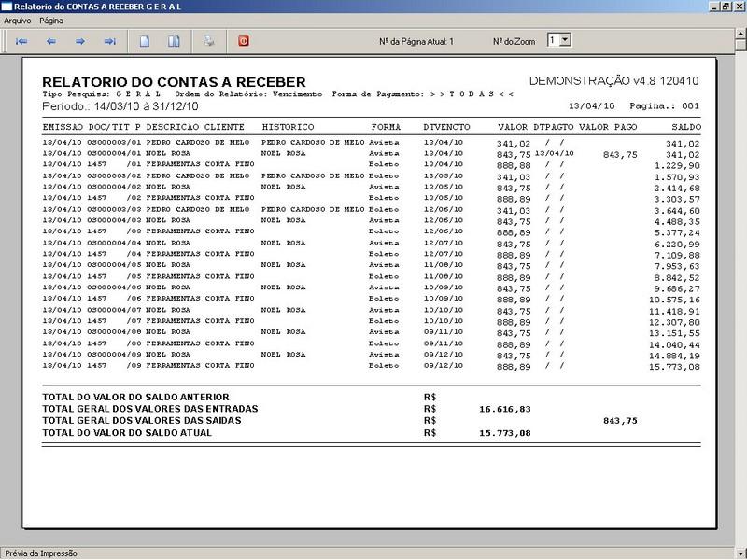Click PEDRO CARDOSO DE MELO in row 03000003/01

pos(197,143)
